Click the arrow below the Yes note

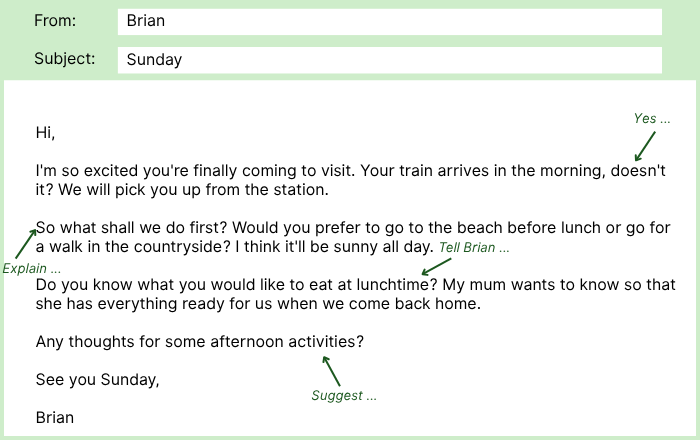645,146
